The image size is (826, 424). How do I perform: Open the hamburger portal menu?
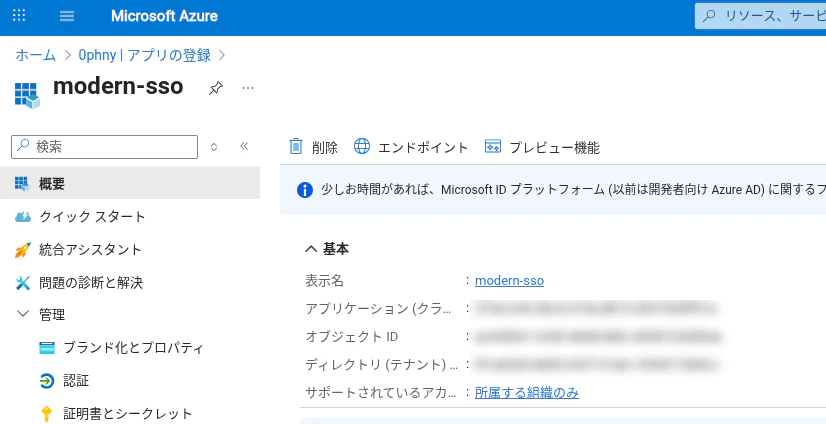pyautogui.click(x=67, y=16)
